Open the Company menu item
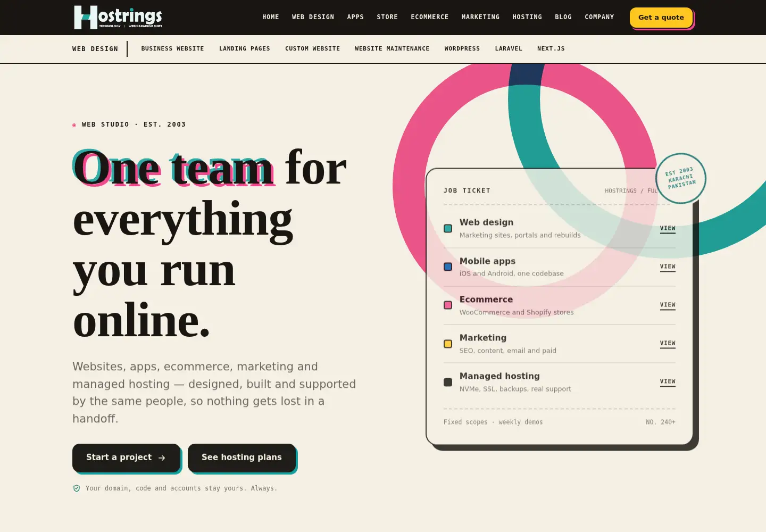The width and height of the screenshot is (766, 532). coord(600,17)
